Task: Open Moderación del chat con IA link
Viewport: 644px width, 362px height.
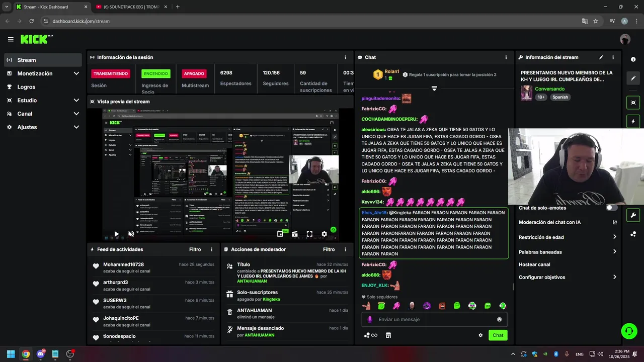Action: 568,222
